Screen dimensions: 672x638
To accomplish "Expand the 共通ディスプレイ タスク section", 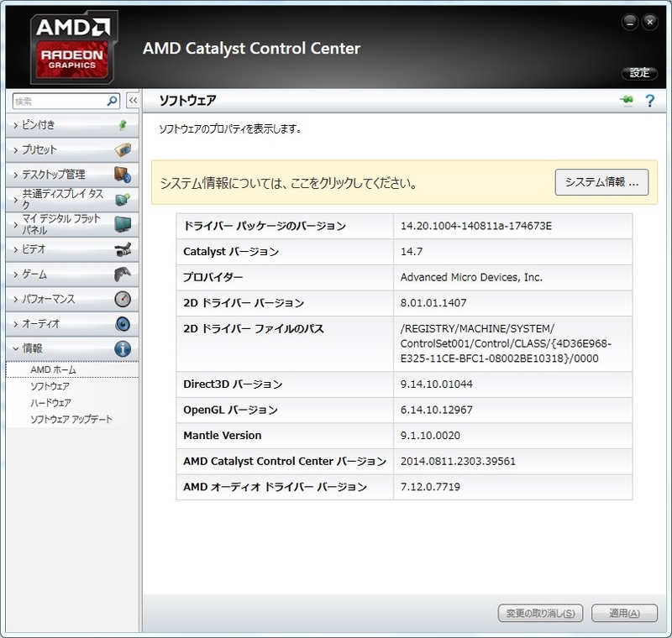I will pos(72,200).
